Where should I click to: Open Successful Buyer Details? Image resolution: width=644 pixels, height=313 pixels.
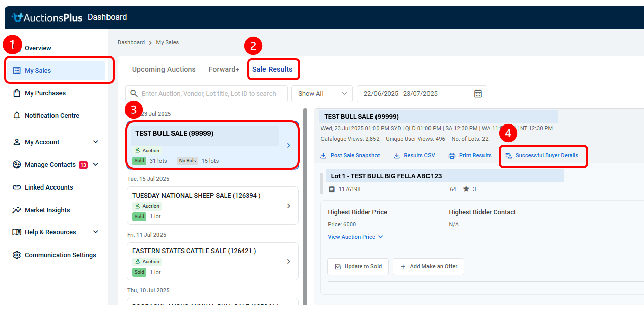pos(542,156)
